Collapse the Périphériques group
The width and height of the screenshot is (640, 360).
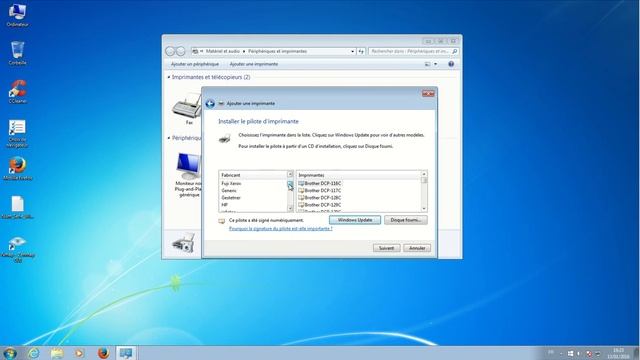[169, 138]
